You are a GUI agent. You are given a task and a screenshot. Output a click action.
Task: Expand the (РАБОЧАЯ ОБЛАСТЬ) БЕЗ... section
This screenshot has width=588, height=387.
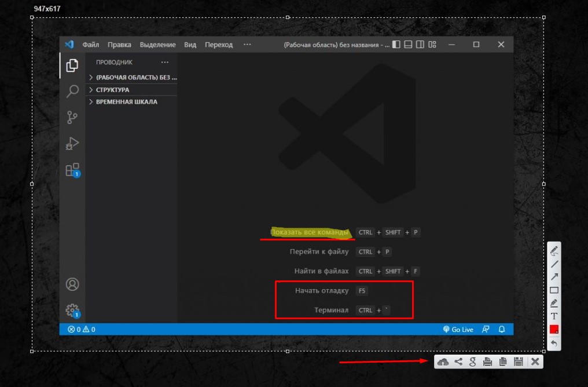pyautogui.click(x=133, y=77)
